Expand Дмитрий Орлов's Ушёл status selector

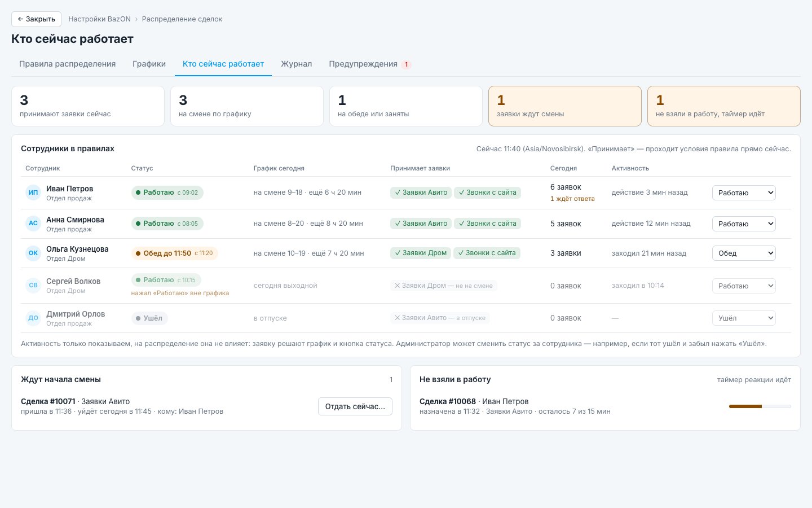[744, 318]
